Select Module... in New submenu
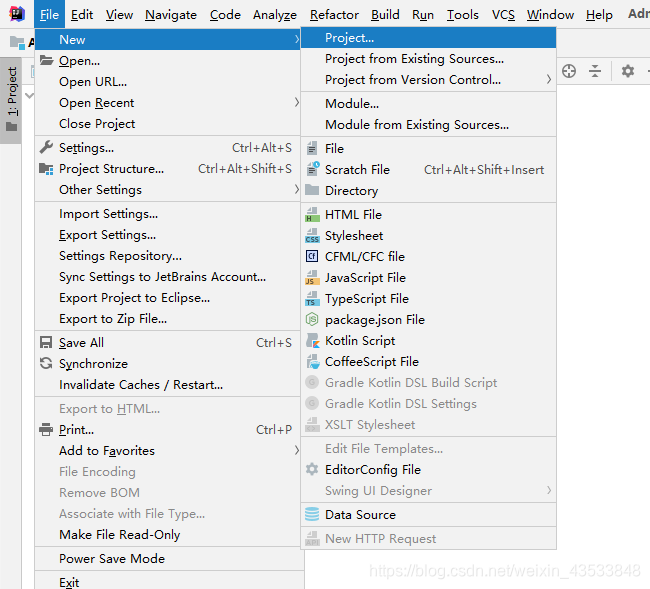Screen dimensions: 650x589 (x=428, y=103)
